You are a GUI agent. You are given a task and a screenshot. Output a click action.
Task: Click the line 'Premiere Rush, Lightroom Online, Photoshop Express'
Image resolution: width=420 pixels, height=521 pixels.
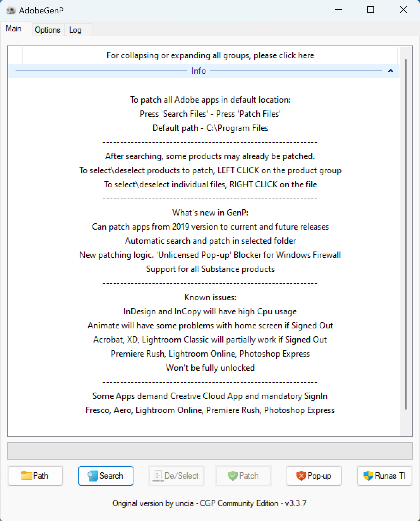pos(210,354)
